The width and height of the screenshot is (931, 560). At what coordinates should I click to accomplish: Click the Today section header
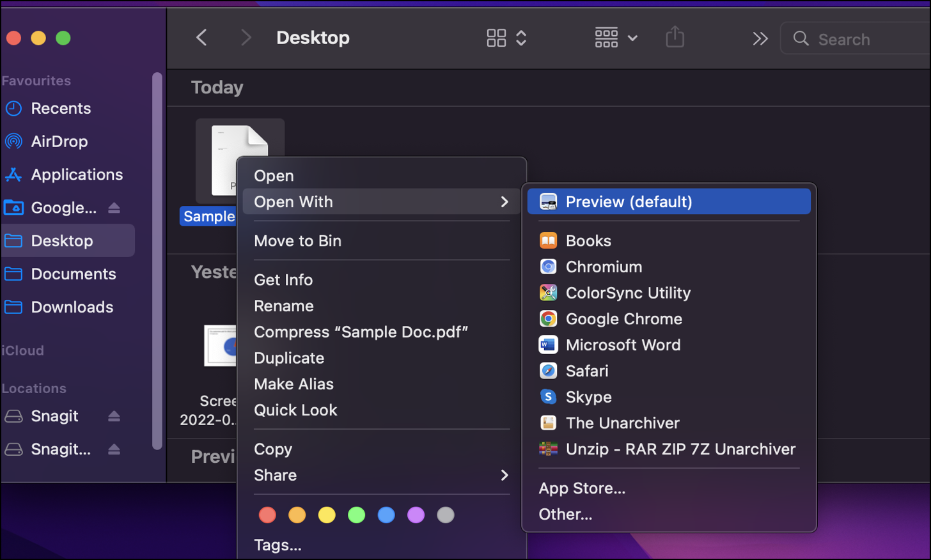217,88
